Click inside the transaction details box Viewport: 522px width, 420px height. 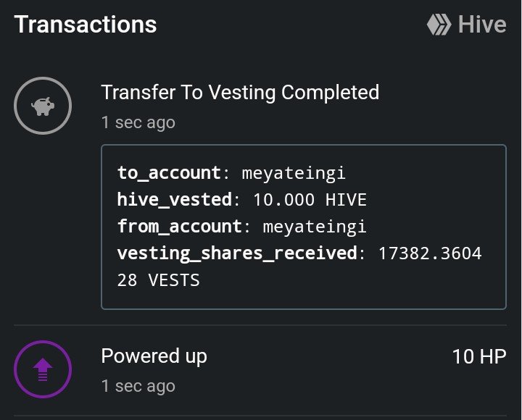[304, 227]
